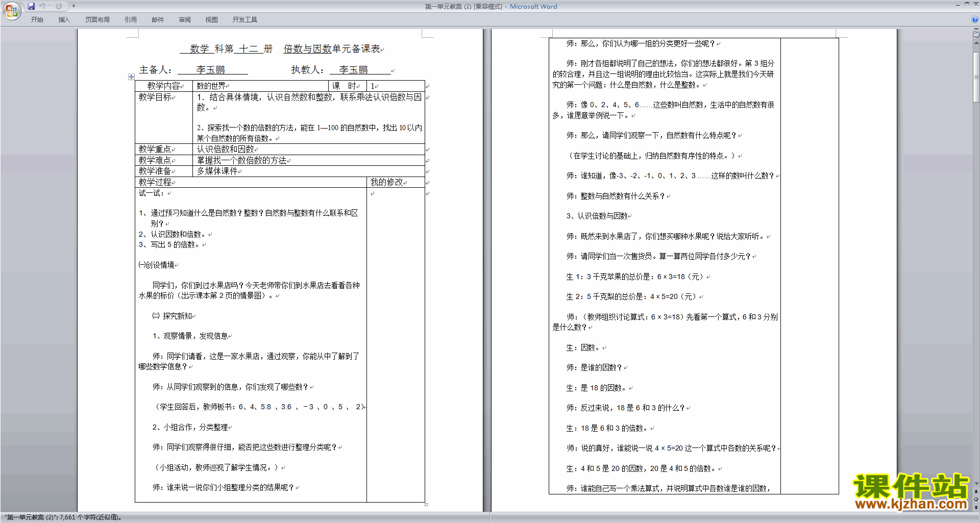Click the cell 数的世界
The height and width of the screenshot is (523, 980).
pos(261,86)
